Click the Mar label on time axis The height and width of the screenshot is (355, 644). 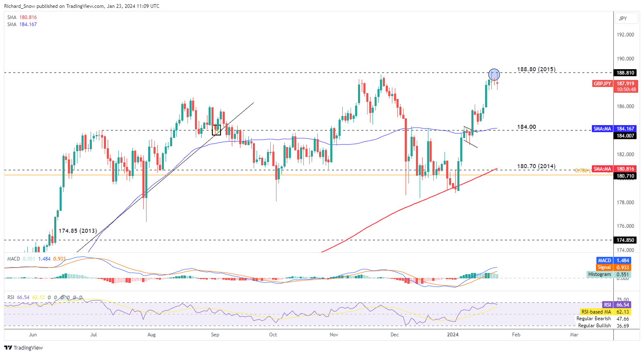click(574, 335)
